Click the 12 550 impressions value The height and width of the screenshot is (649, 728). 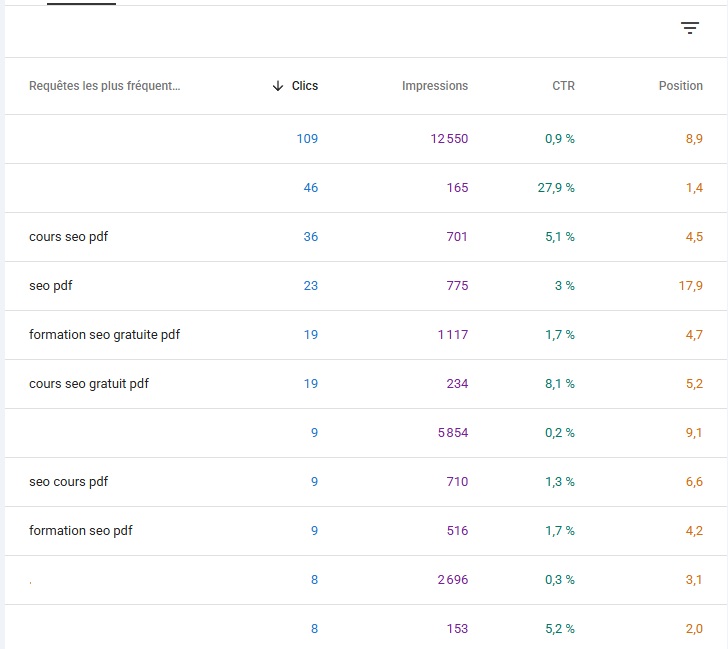(449, 139)
